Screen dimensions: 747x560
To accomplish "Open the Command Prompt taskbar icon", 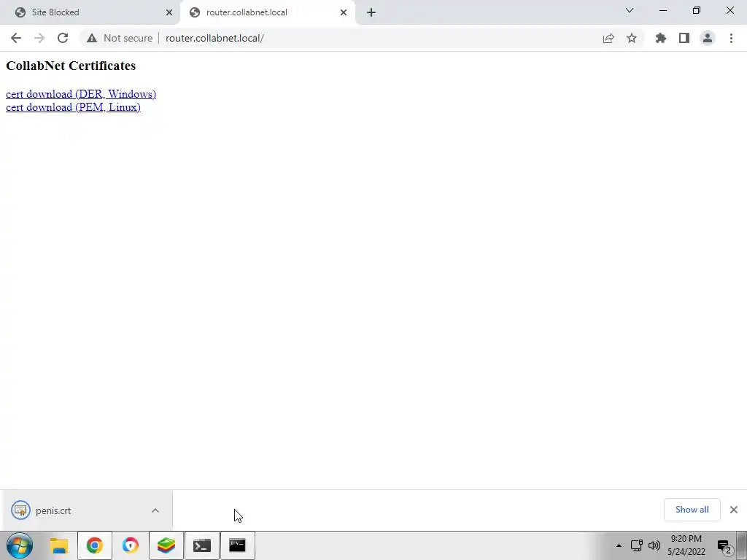I will [237, 545].
